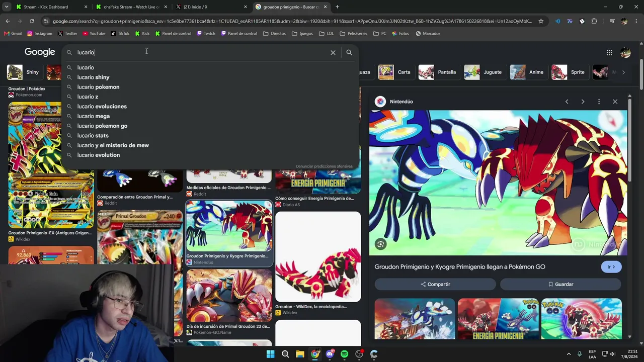This screenshot has width=644, height=362.
Task: Expand the 1juegos bookmarks folder
Action: (302, 34)
